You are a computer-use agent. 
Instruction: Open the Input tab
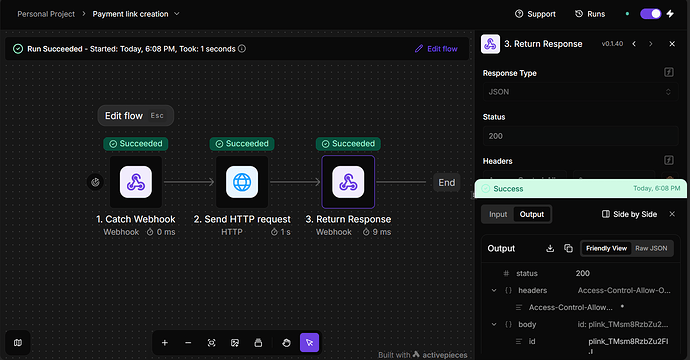(x=498, y=214)
